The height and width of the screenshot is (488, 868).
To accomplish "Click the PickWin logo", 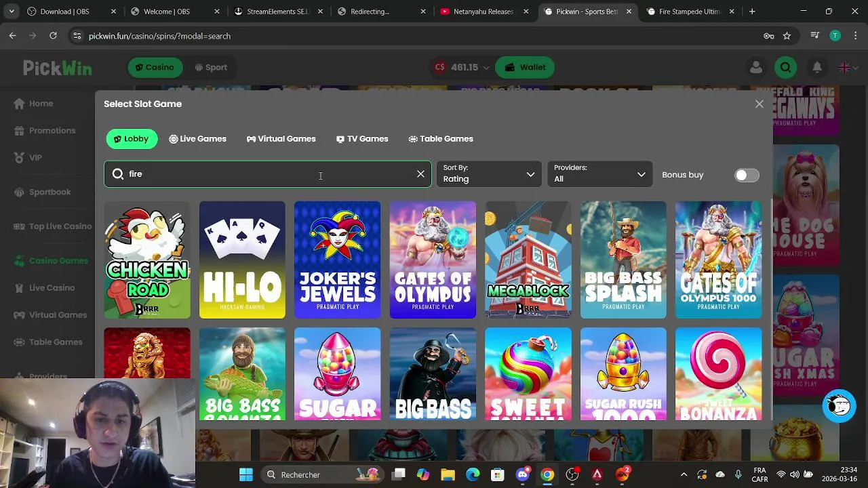I will tap(58, 68).
